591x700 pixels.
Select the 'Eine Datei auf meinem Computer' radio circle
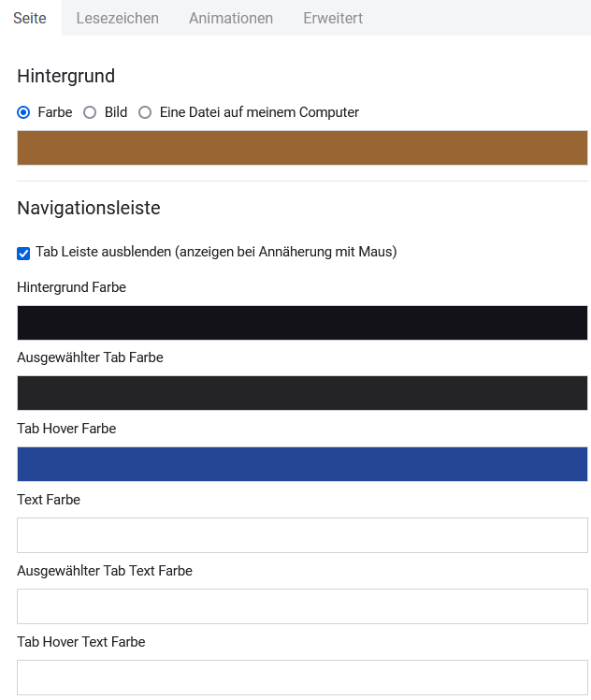(145, 112)
